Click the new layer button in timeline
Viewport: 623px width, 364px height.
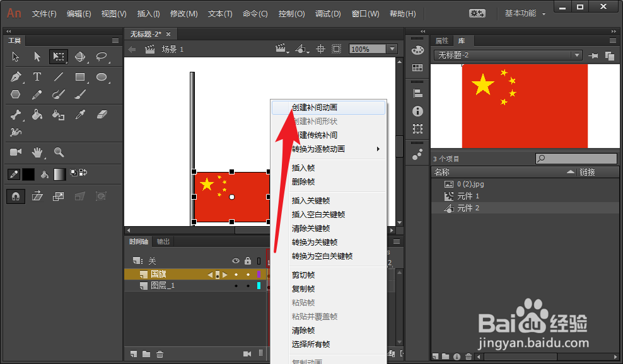tap(134, 354)
